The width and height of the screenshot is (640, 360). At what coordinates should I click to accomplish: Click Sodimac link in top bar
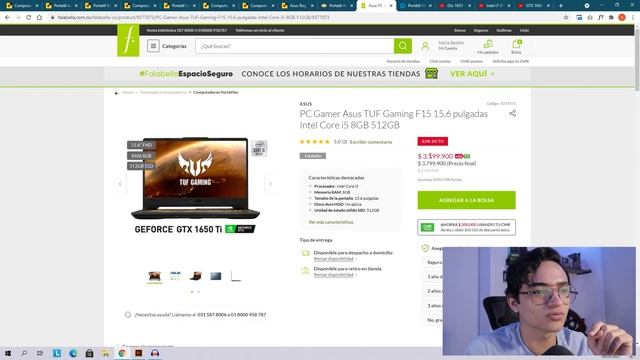[504, 30]
